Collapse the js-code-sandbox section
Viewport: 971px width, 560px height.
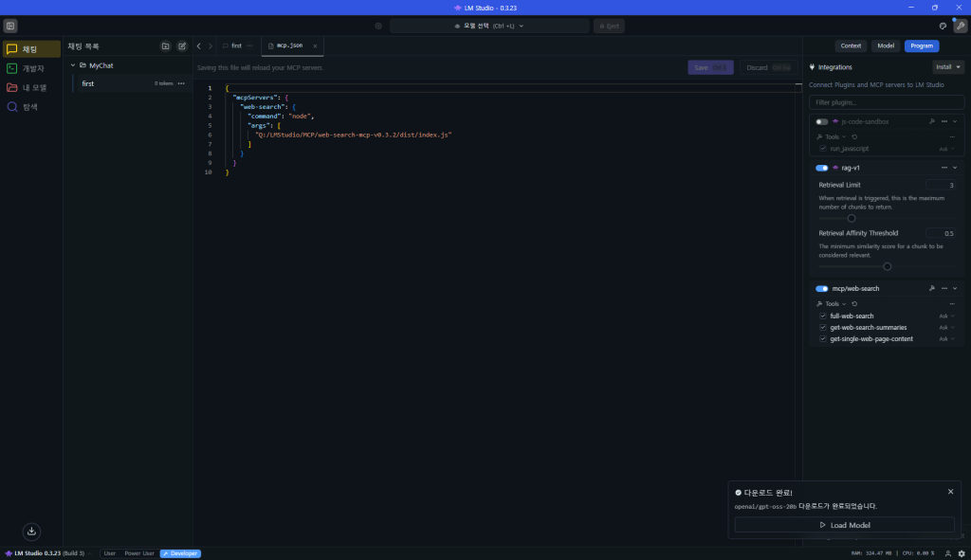click(956, 121)
